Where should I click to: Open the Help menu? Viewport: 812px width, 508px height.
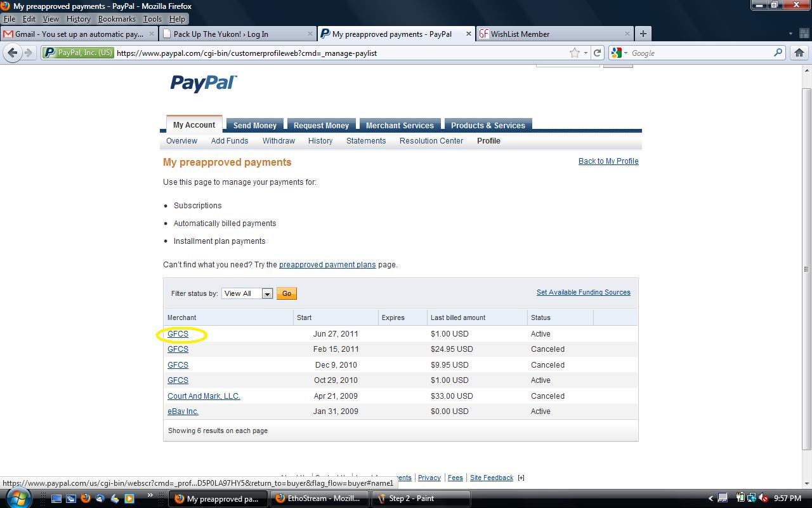pos(177,19)
